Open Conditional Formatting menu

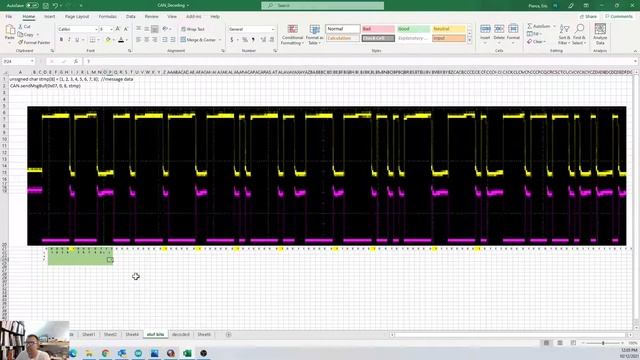pyautogui.click(x=293, y=35)
